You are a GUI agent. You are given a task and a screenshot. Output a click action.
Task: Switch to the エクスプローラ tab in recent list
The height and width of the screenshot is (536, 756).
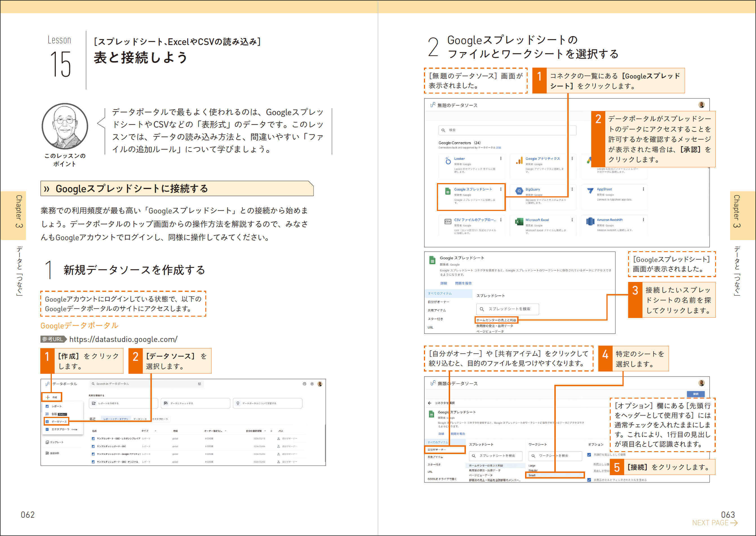pos(160,419)
